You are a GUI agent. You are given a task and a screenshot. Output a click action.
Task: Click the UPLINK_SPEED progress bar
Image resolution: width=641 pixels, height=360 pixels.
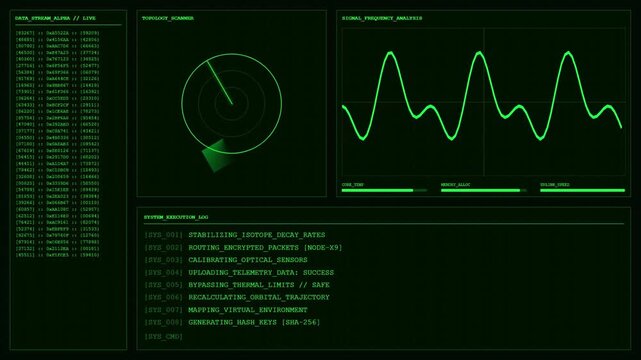[583, 190]
